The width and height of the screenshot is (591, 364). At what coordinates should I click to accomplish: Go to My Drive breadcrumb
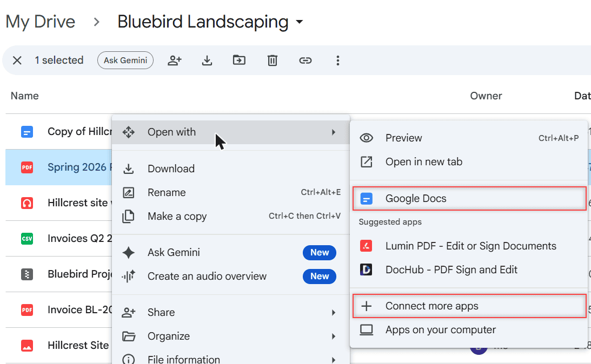coord(41,22)
